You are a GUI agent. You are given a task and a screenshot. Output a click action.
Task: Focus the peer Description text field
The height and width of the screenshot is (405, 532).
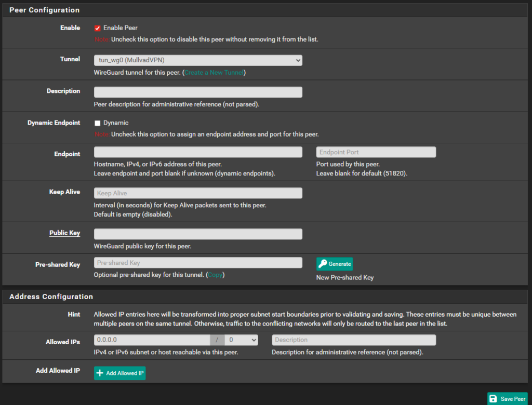point(198,92)
